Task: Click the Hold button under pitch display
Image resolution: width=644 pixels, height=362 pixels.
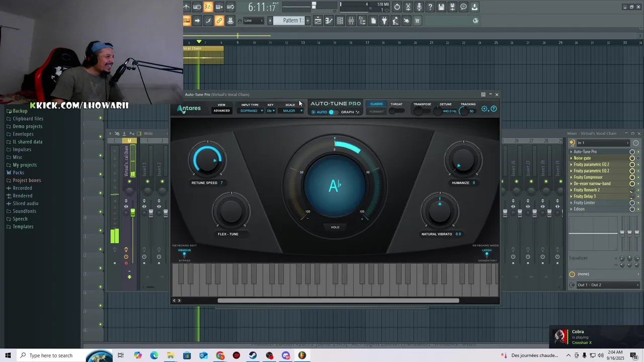Action: [x=335, y=227]
